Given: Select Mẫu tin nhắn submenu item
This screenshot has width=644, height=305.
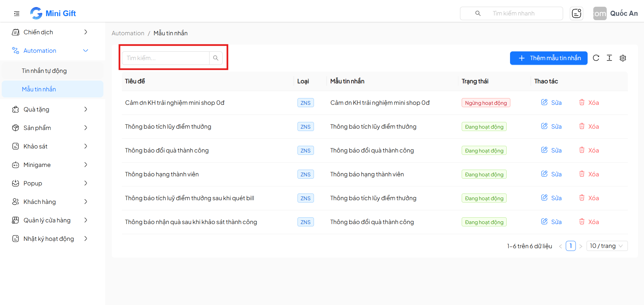Looking at the screenshot, I should pyautogui.click(x=52, y=89).
